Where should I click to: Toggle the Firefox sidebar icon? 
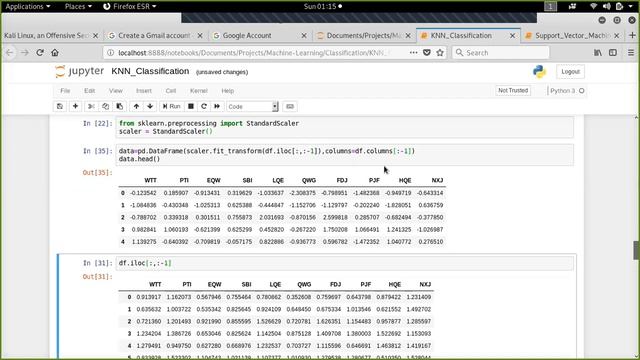pos(613,53)
